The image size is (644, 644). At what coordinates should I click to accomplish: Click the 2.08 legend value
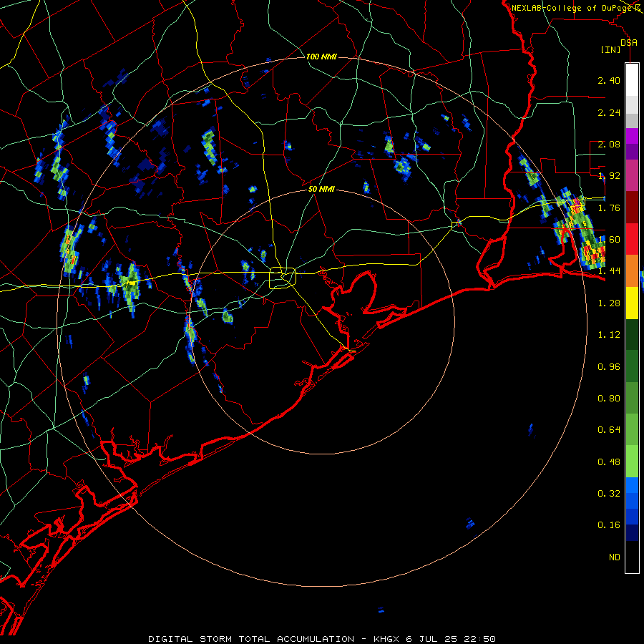pos(609,144)
